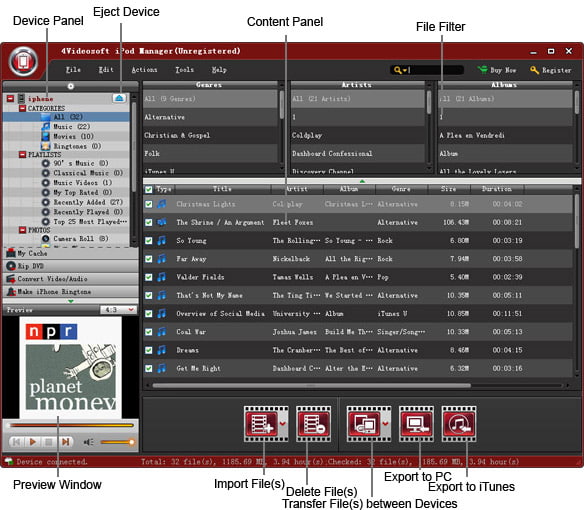
Task: Uncheck the So Young checkbox
Action: 149,241
